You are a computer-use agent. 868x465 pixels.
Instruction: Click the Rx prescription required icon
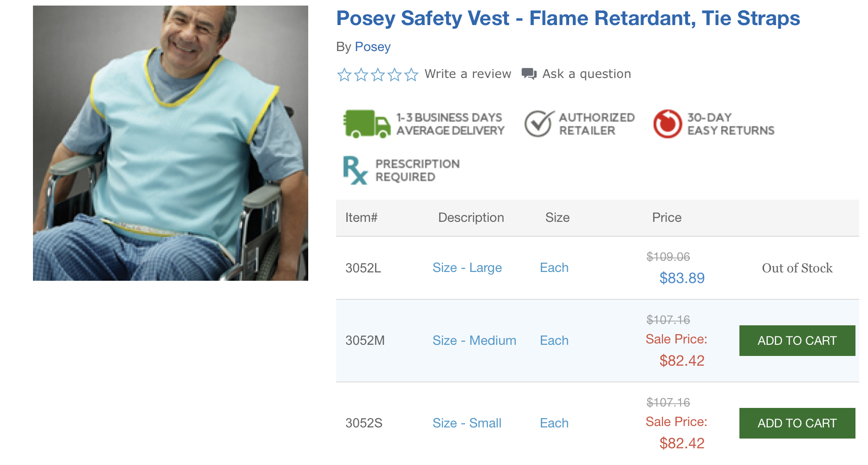pos(355,170)
